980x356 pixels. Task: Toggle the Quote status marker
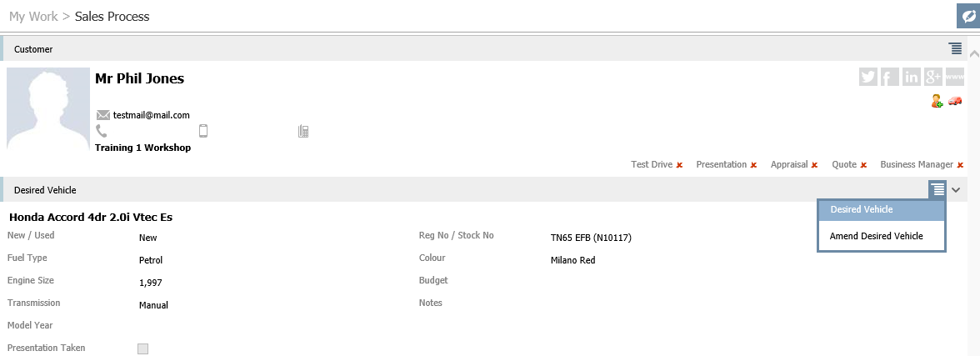tap(863, 165)
